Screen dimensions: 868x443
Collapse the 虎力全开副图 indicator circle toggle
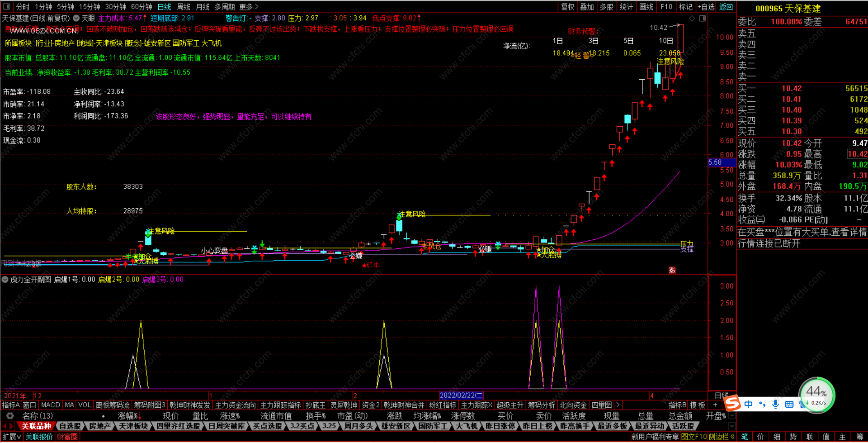5,280
